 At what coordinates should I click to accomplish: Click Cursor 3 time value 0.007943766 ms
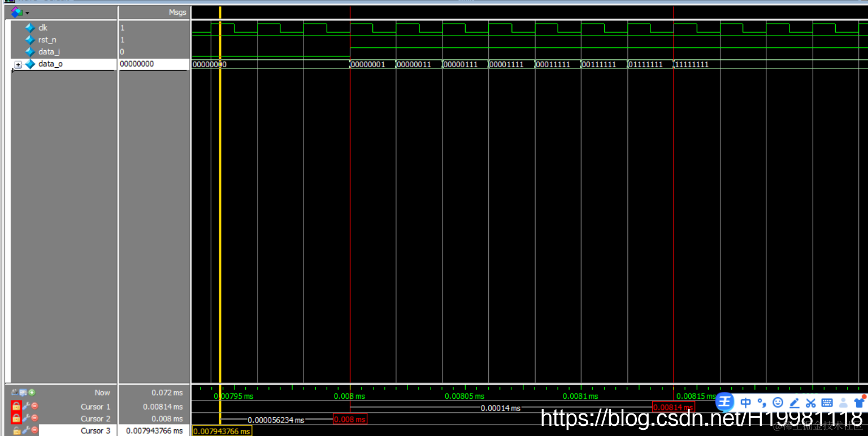coord(154,431)
